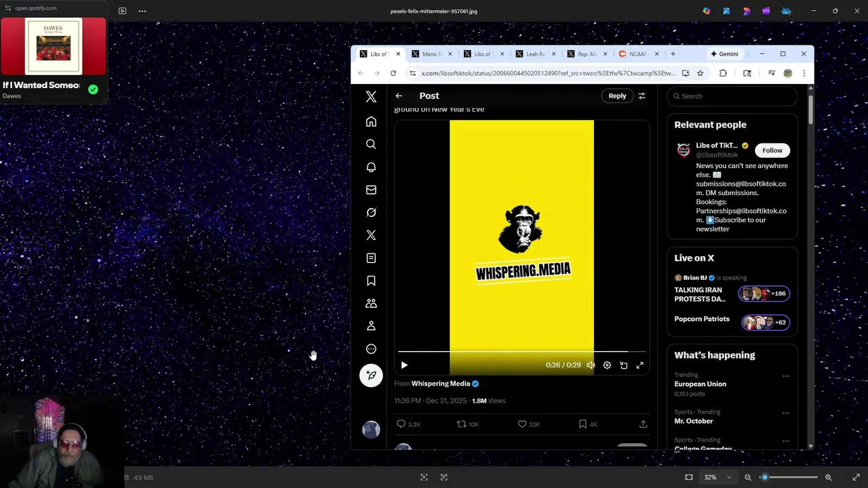Switch to the Mario browser tab

[431, 54]
